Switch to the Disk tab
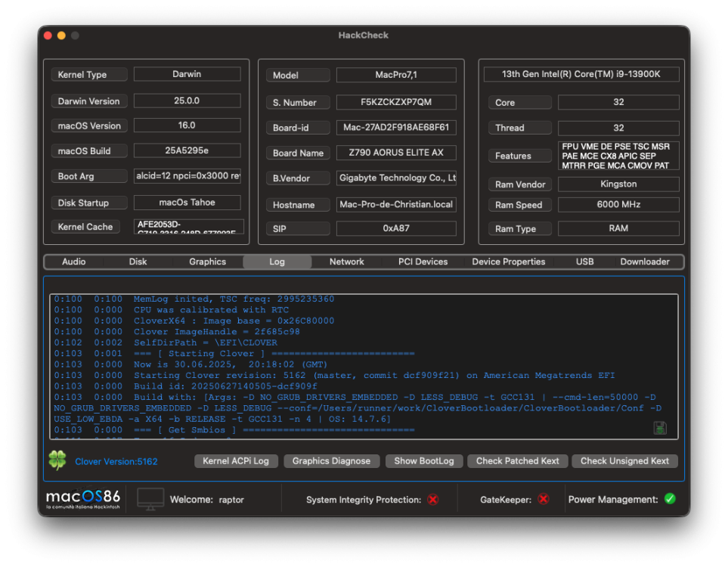 pyautogui.click(x=138, y=262)
